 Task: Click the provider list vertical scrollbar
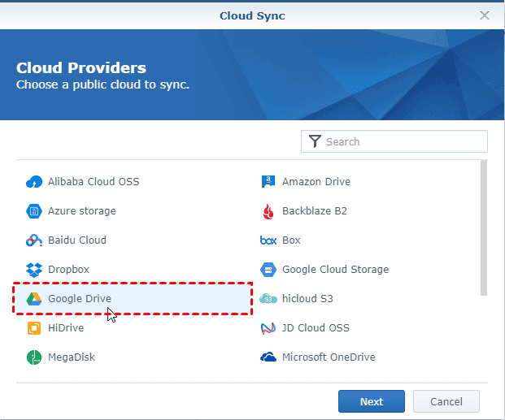point(484,227)
